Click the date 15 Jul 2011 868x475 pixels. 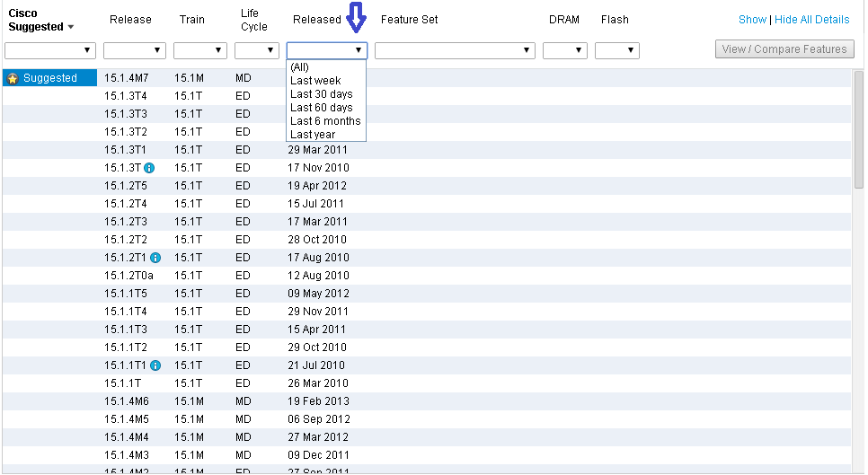tap(315, 204)
